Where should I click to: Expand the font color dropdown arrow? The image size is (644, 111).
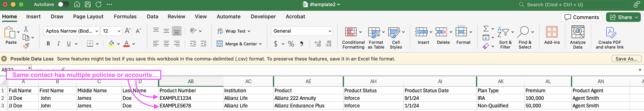[133, 44]
